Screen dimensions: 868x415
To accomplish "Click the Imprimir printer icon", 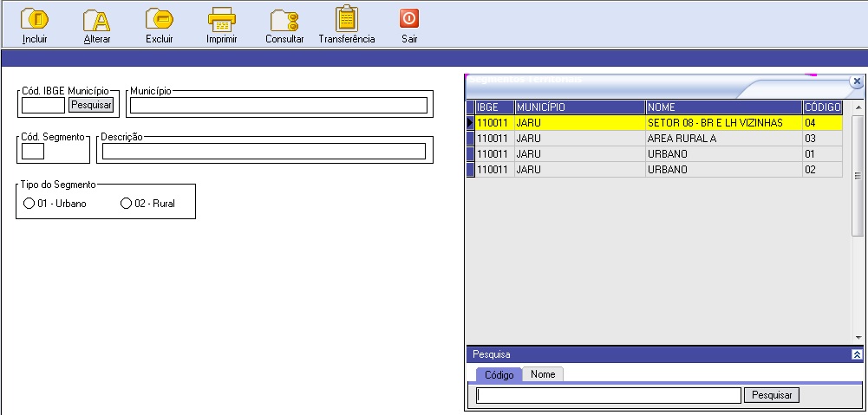I will [x=221, y=19].
